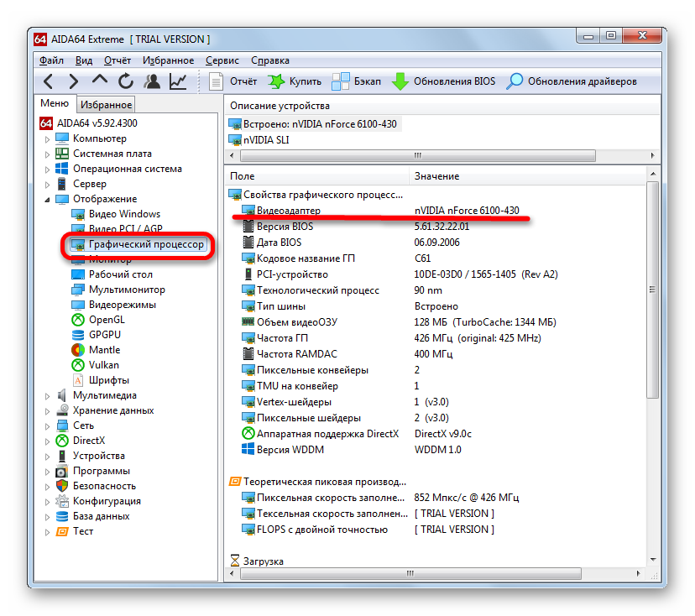Expand the Компьютер tree node

click(x=48, y=138)
